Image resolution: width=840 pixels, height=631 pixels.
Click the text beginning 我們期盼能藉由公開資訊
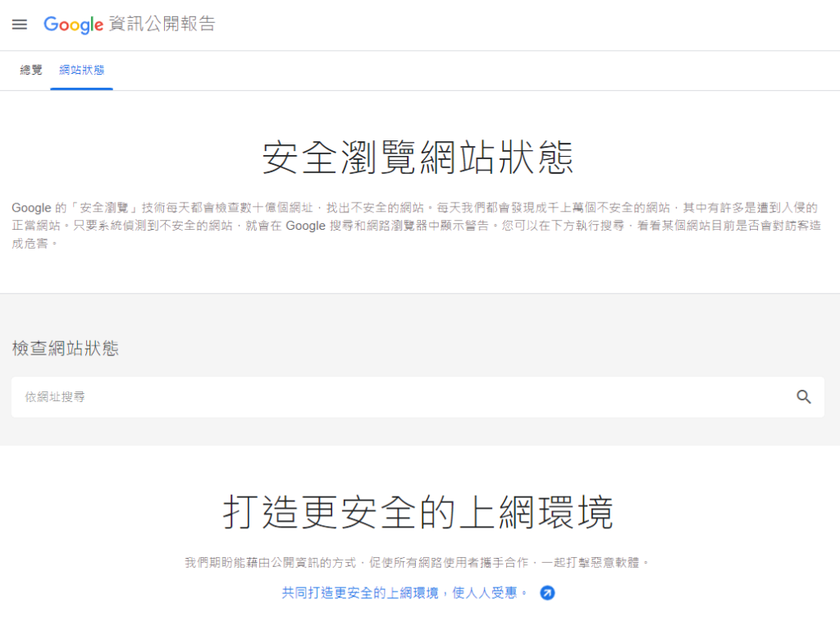[x=271, y=562]
